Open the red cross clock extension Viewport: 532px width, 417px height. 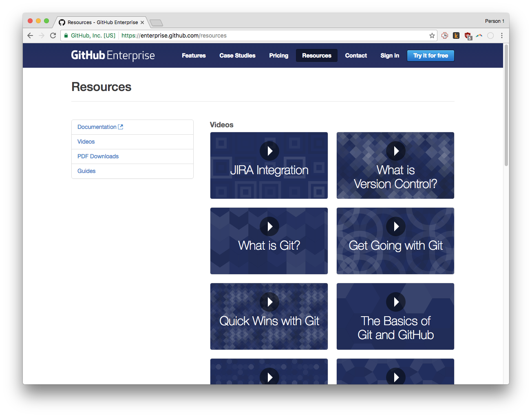(445, 35)
